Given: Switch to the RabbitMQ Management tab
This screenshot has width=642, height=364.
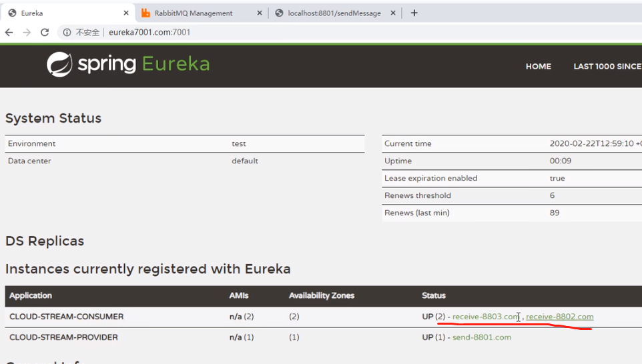Looking at the screenshot, I should click(x=194, y=13).
